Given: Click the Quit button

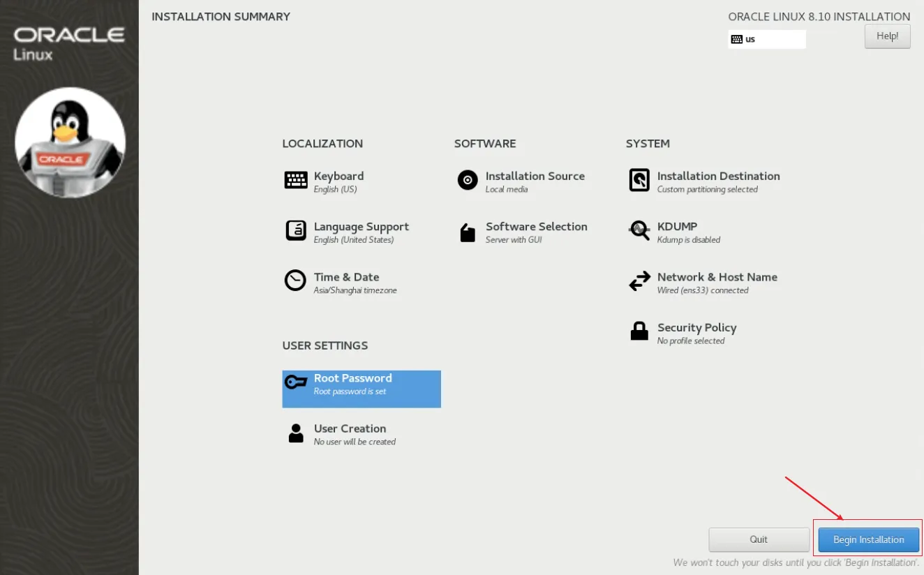Looking at the screenshot, I should click(759, 539).
